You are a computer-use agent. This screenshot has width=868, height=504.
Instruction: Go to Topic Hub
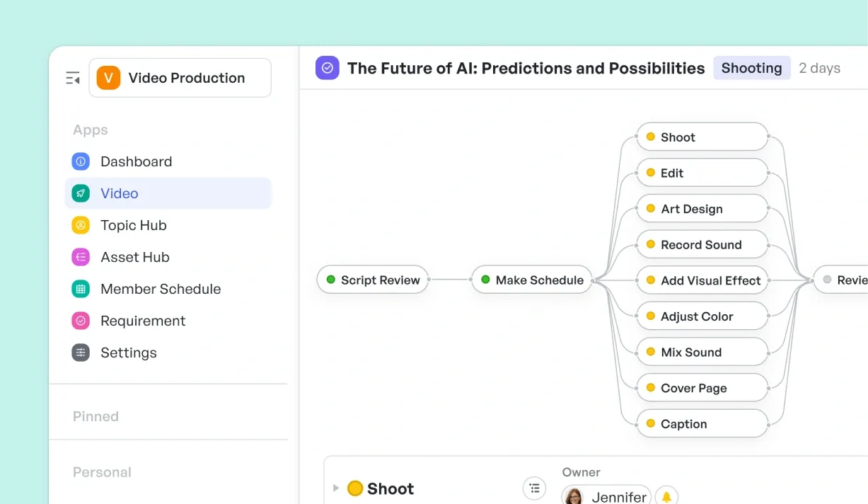[168, 225]
